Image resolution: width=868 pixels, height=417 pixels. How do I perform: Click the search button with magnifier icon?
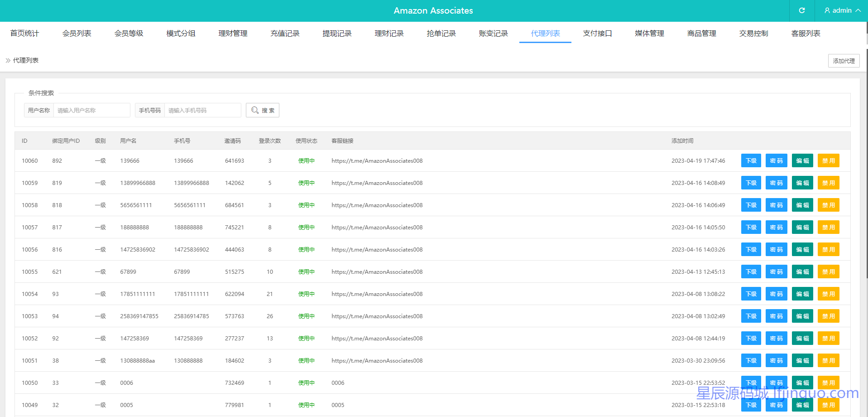[x=263, y=110]
